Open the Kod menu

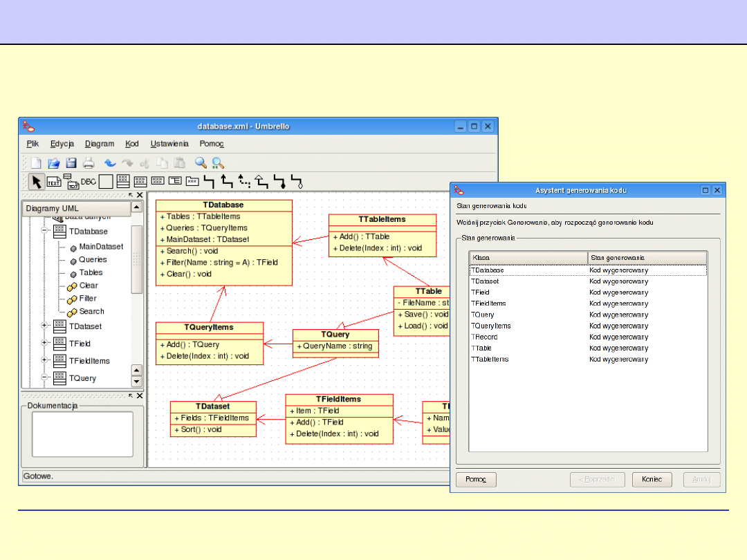(131, 144)
